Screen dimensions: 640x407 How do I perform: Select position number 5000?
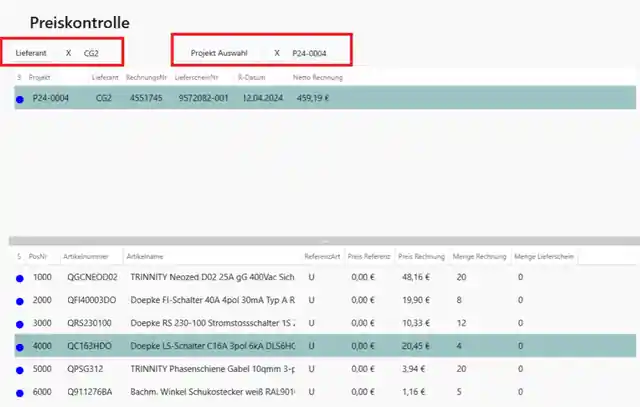(42, 369)
